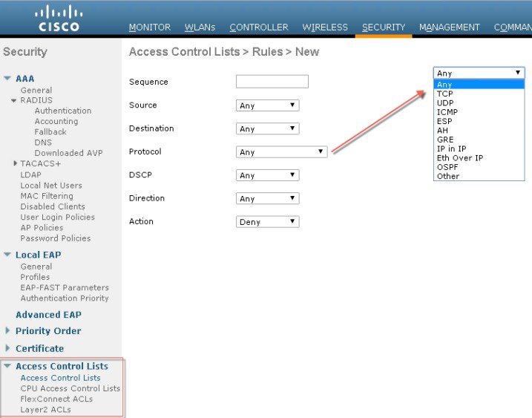Open Local Net Users page
The height and width of the screenshot is (418, 532).
pyautogui.click(x=51, y=186)
